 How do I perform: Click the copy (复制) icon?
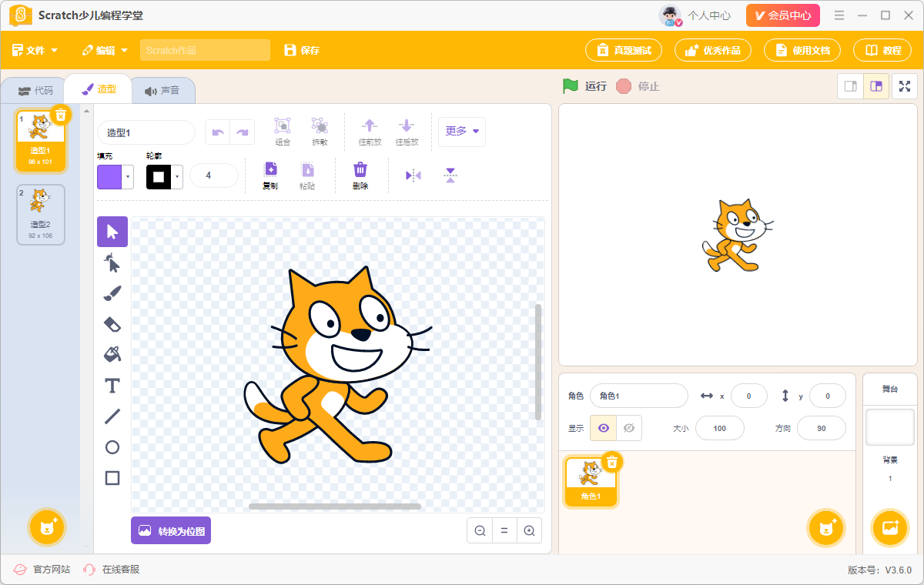[270, 175]
